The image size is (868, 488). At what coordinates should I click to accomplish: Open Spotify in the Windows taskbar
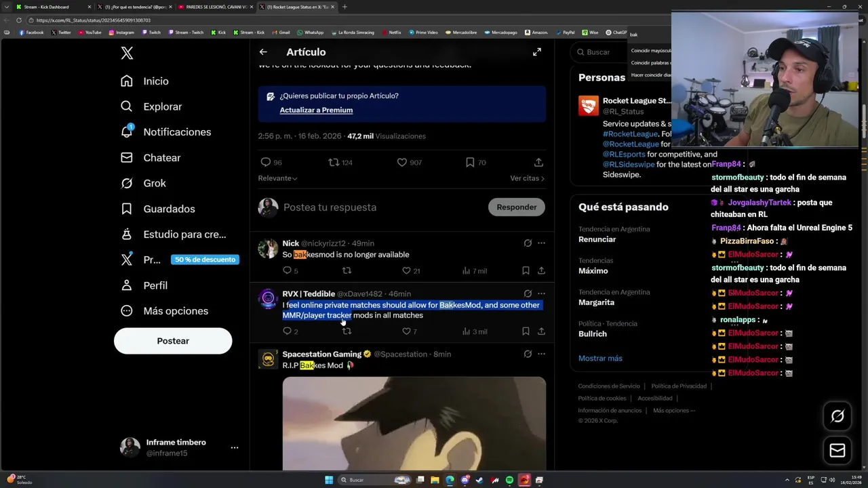509,480
